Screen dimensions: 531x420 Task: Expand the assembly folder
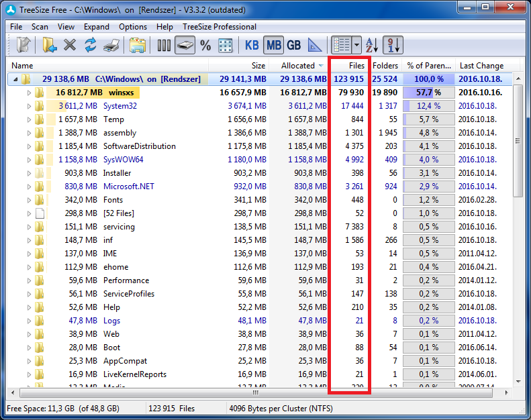[29, 133]
